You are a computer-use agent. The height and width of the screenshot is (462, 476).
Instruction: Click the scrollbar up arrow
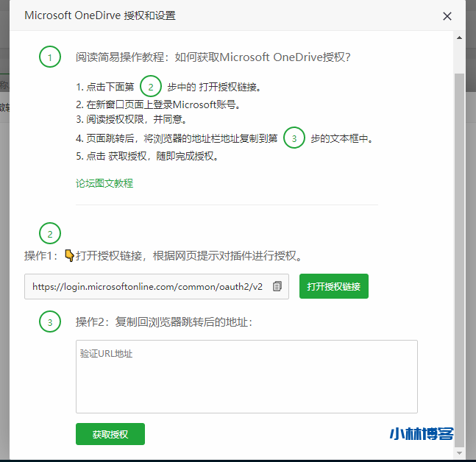[459, 38]
